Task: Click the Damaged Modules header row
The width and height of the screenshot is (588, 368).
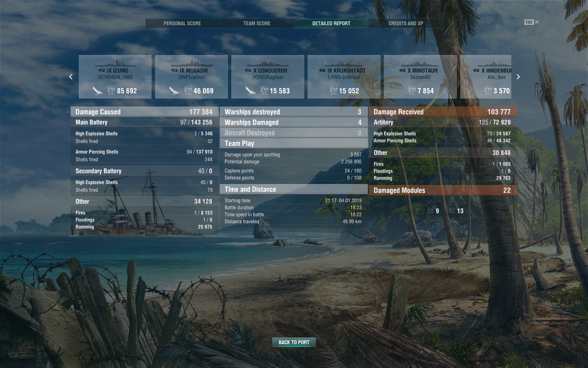Action: [x=443, y=190]
